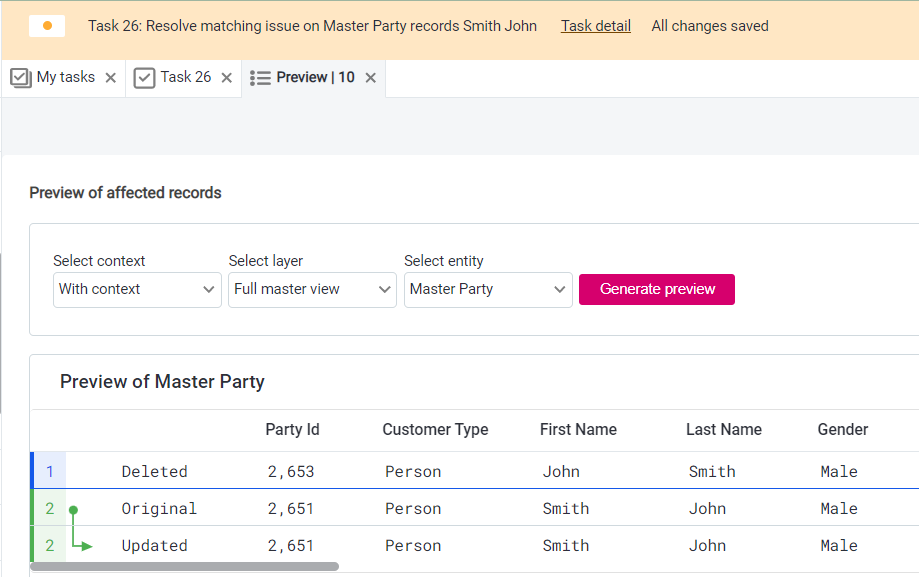Screen dimensions: 919x577
Task: Click the My tasks checklist icon
Action: point(21,78)
